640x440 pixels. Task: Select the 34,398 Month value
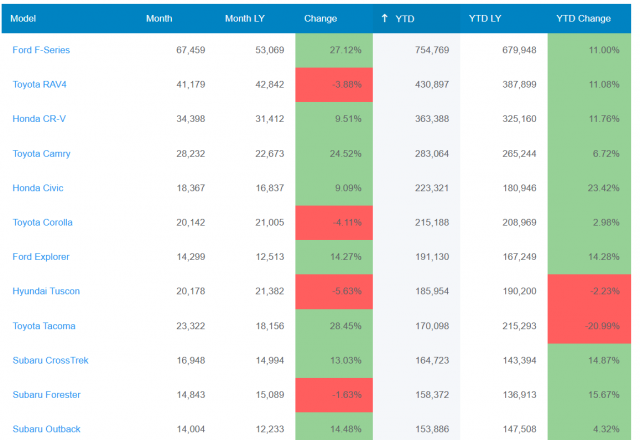(191, 119)
